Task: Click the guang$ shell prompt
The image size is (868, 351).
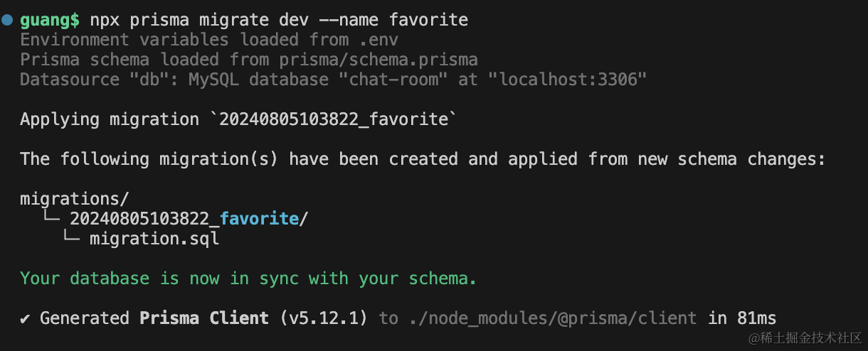Action: tap(49, 20)
